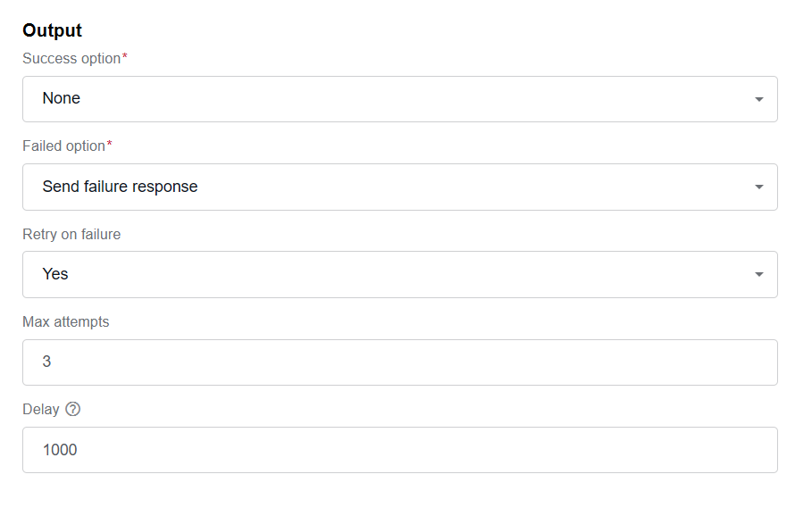Viewport: 812px width, 516px height.
Task: Place cursor on the '1000' delay value
Action: tap(60, 450)
